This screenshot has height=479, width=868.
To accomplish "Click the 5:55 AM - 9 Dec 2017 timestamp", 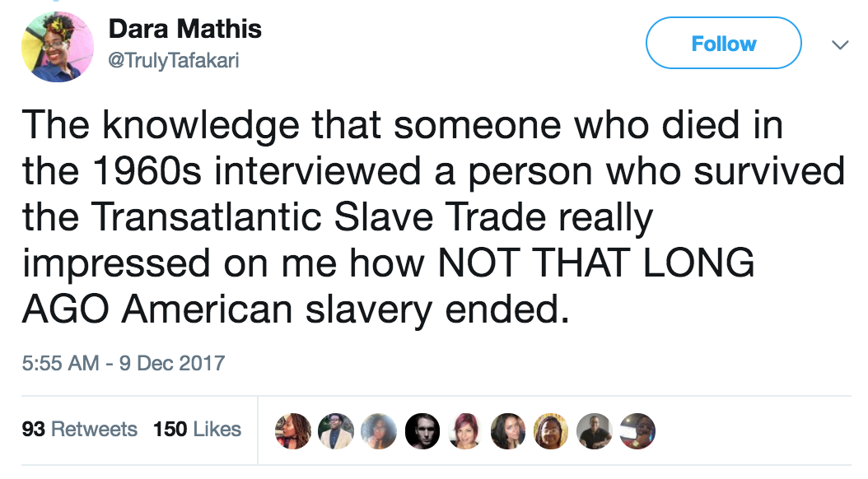I will tap(124, 362).
